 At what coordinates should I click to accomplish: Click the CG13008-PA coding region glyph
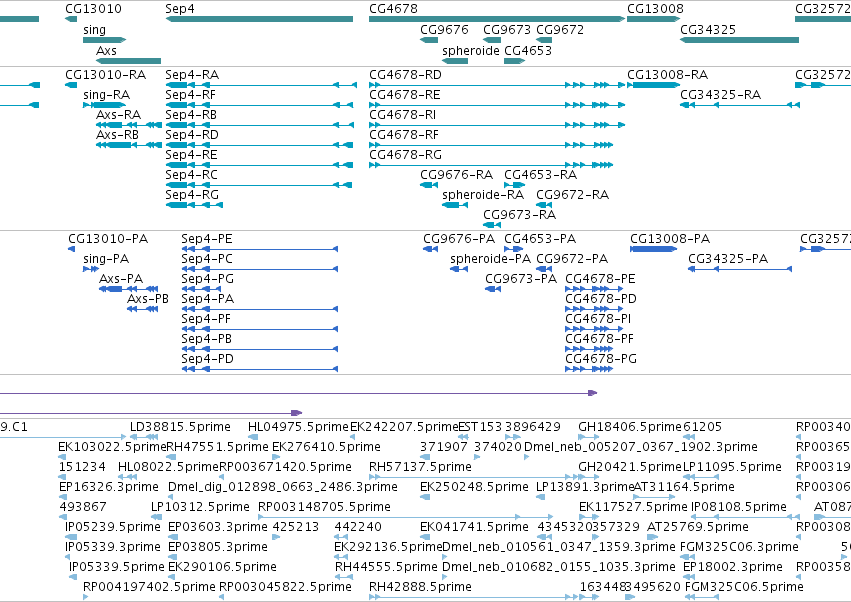coord(653,249)
